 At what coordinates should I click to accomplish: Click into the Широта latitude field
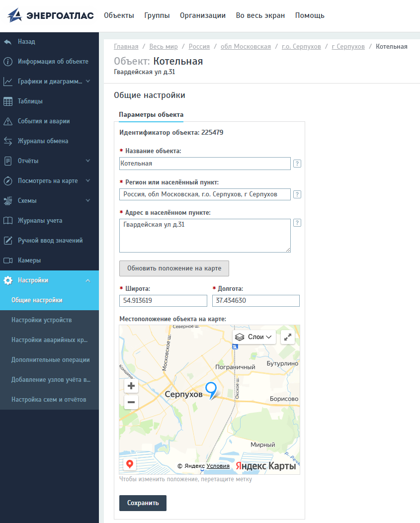pos(163,300)
